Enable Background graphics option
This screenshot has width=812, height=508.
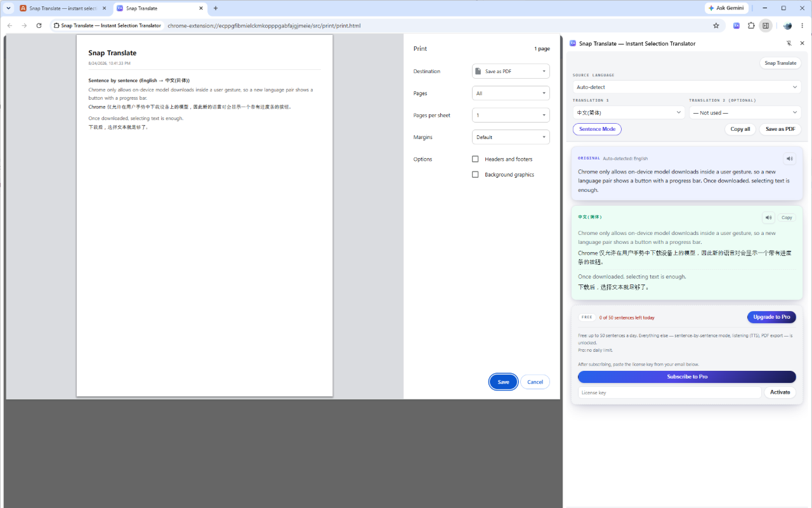point(475,175)
